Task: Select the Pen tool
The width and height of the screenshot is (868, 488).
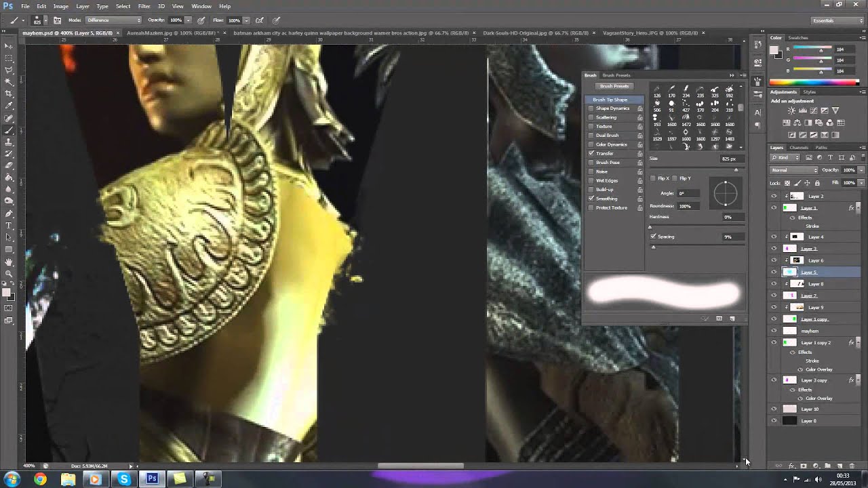Action: pyautogui.click(x=9, y=213)
